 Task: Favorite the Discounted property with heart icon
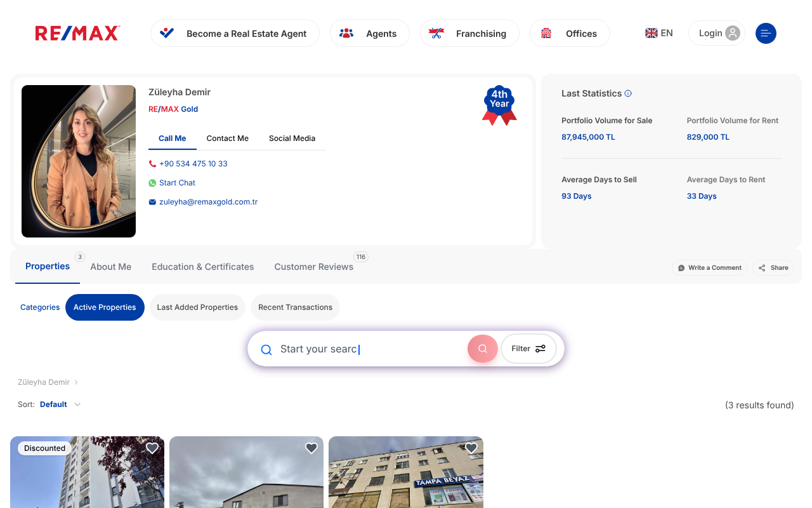click(x=152, y=448)
